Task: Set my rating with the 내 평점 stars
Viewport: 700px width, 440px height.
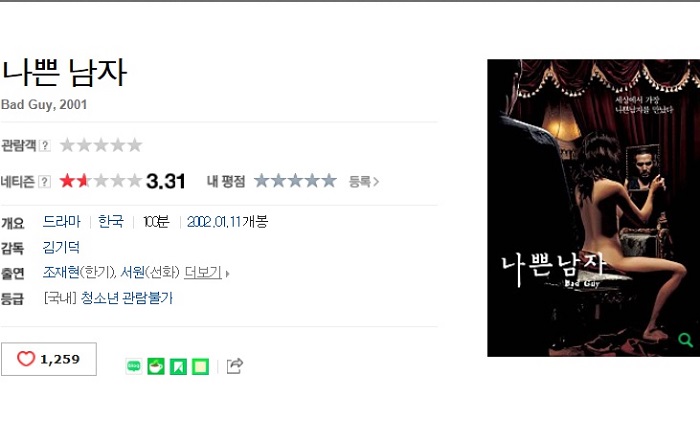Action: pyautogui.click(x=295, y=181)
